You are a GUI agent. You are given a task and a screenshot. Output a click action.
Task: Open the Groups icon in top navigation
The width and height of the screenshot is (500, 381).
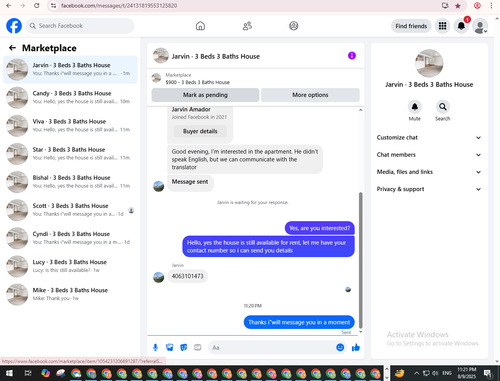pyautogui.click(x=294, y=26)
